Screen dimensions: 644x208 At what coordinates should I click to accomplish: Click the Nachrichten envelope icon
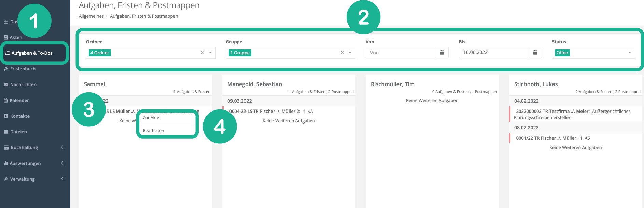point(6,84)
